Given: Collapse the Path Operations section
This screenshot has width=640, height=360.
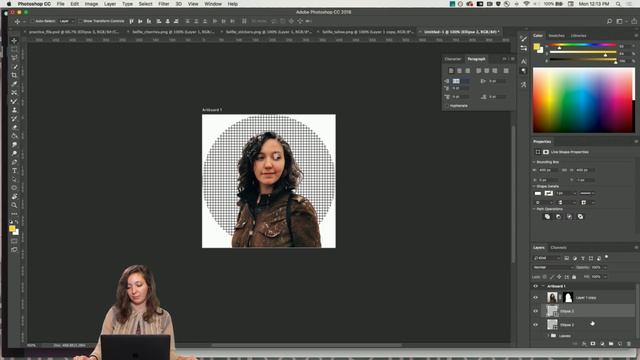Looking at the screenshot, I should click(534, 209).
